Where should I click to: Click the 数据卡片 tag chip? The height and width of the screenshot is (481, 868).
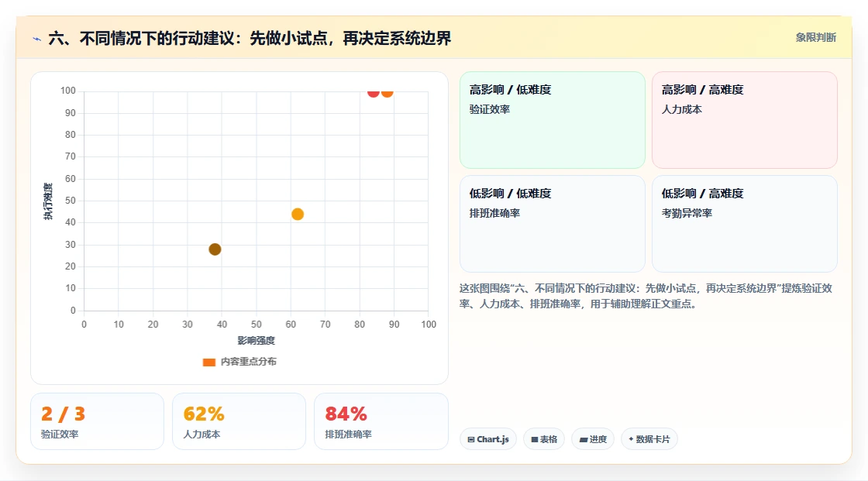coord(649,439)
